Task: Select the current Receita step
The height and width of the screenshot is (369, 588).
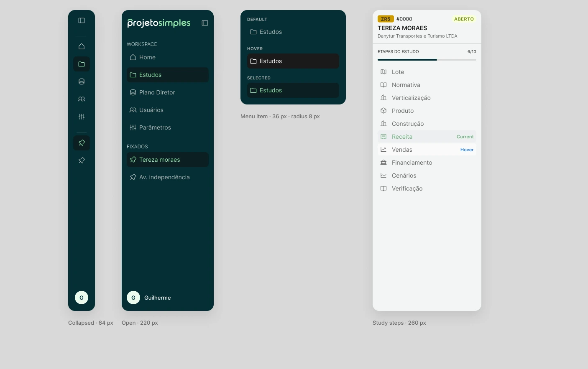Action: 427,137
